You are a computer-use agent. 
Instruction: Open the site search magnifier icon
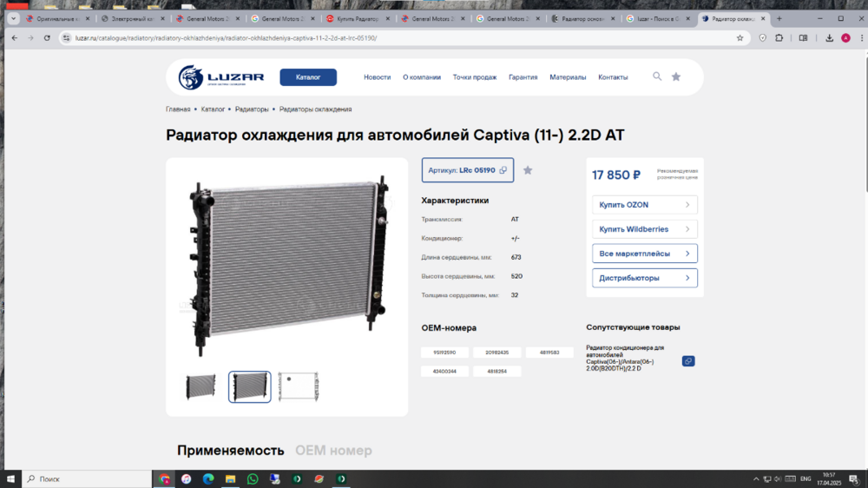[656, 76]
